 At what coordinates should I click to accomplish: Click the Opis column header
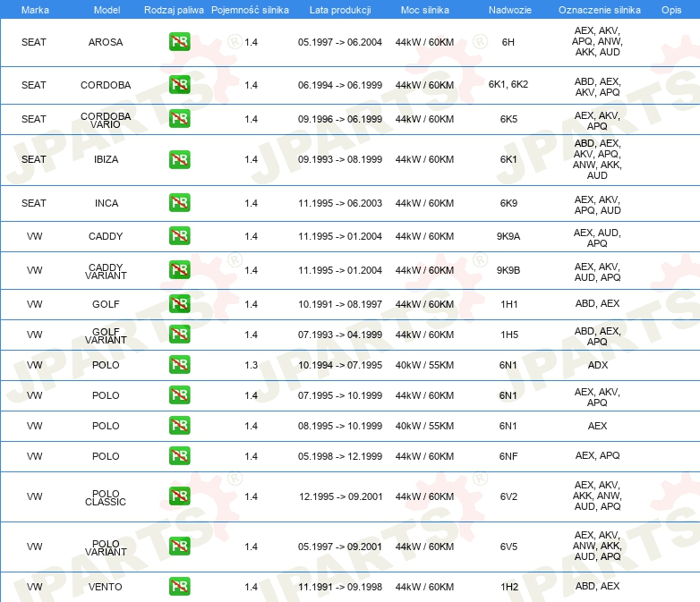(x=671, y=10)
